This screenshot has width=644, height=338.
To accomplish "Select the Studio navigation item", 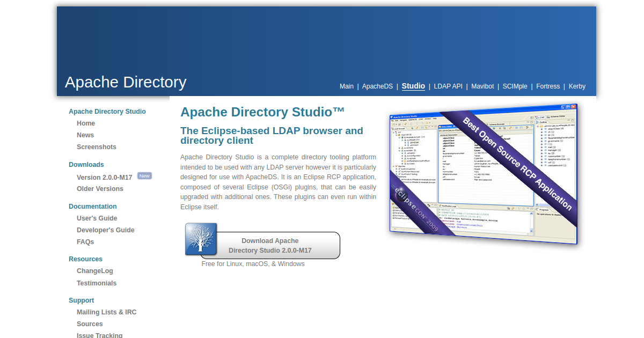I will point(413,86).
